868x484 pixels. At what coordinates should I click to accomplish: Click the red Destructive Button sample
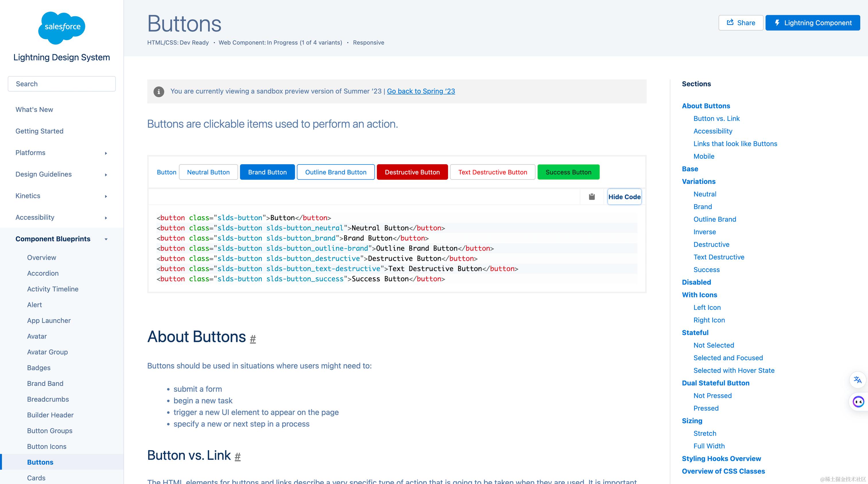(412, 172)
